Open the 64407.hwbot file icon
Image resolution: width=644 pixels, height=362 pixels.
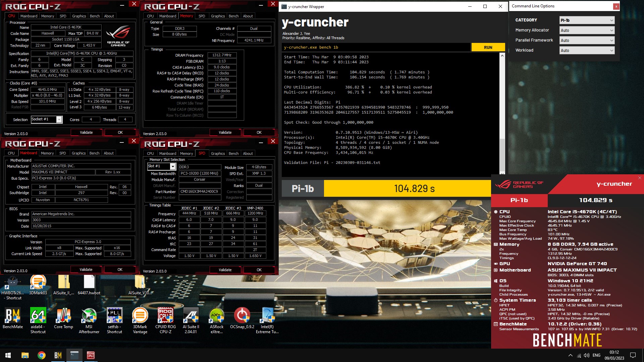89,285
